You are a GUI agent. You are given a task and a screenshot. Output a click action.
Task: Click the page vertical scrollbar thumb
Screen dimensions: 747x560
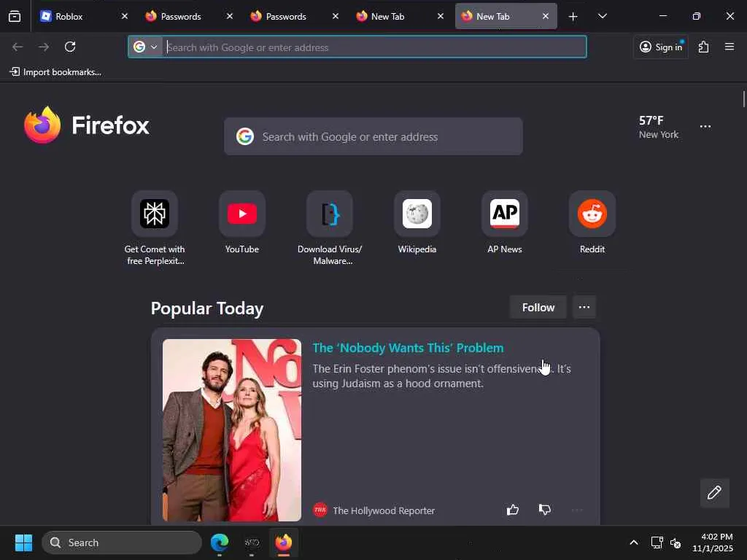click(743, 99)
